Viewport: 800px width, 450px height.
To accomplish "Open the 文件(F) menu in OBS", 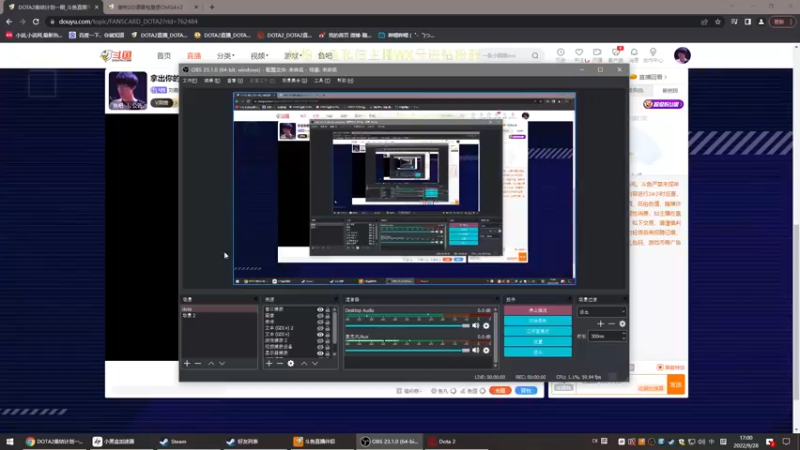I will 190,81.
